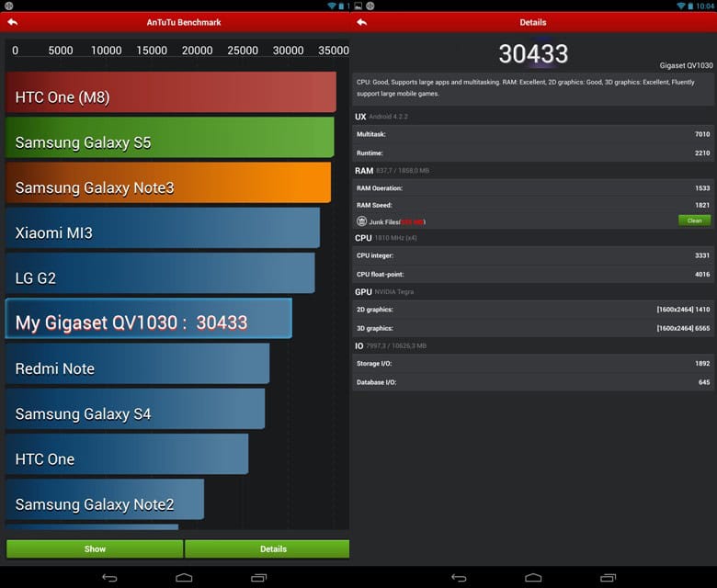
Task: Click the UX Android 4.2.2 section header
Action: (381, 117)
